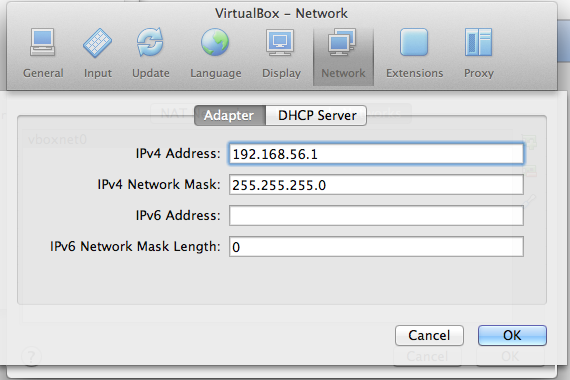Select the Language globe icon
Image resolution: width=570 pixels, height=380 pixels.
pos(215,42)
